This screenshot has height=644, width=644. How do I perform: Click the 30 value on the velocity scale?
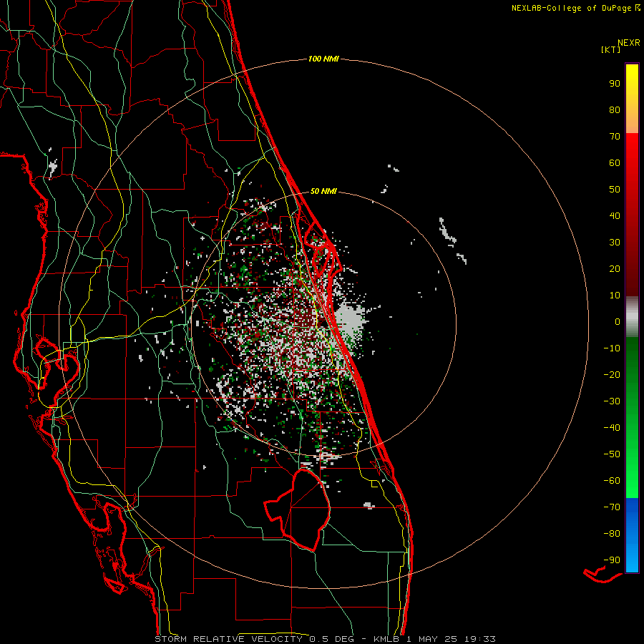point(615,243)
